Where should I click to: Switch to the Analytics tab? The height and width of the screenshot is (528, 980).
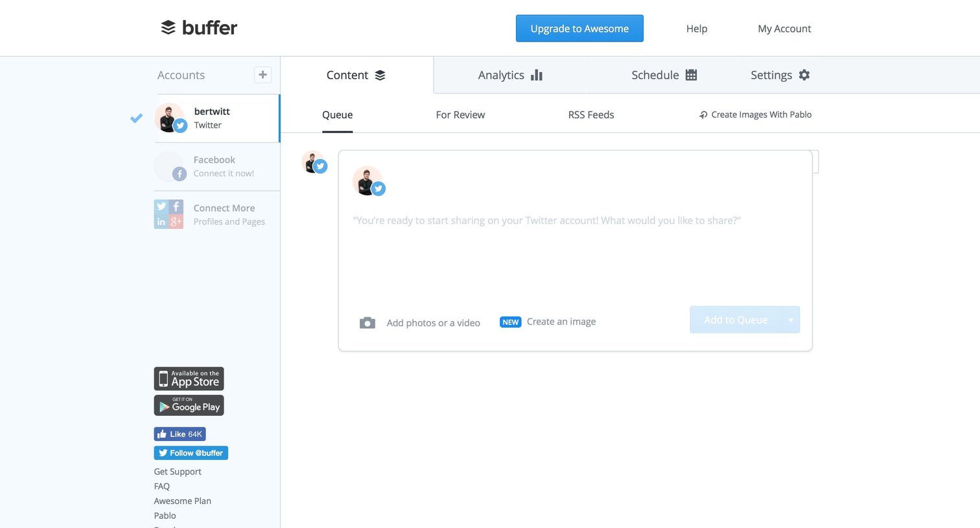[510, 75]
